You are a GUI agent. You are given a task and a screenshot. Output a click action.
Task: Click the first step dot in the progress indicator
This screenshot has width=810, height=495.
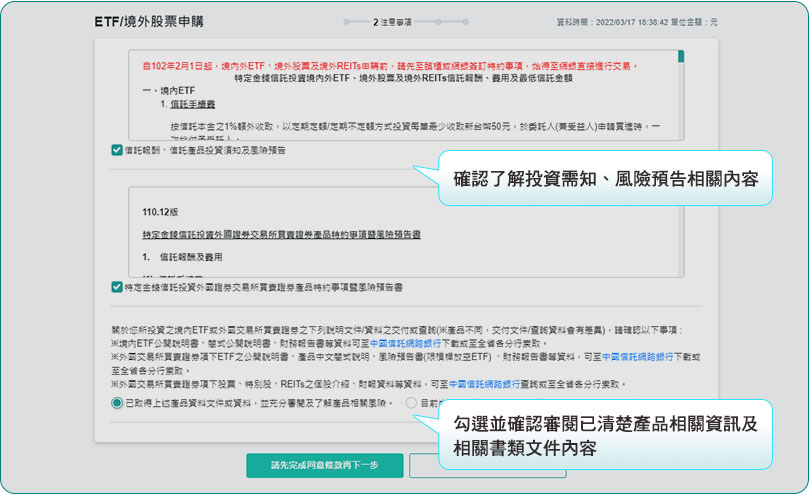pyautogui.click(x=347, y=22)
